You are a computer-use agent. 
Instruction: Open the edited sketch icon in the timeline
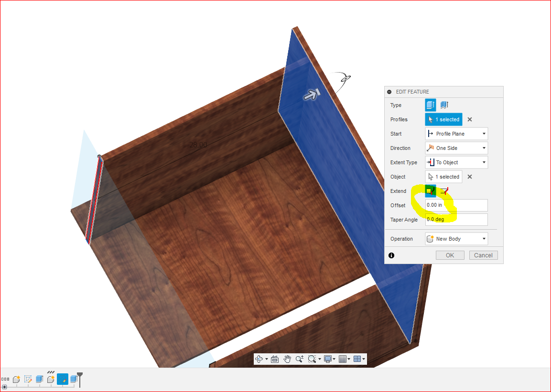pyautogui.click(x=63, y=379)
